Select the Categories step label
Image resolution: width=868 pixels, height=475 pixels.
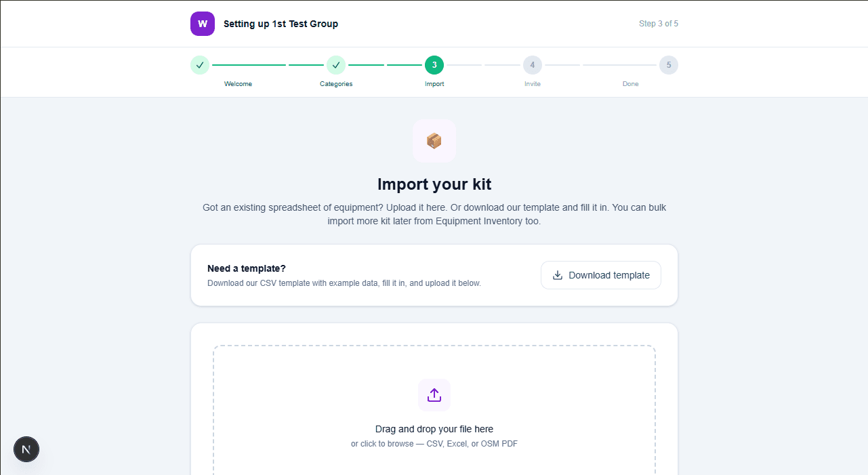click(x=336, y=83)
